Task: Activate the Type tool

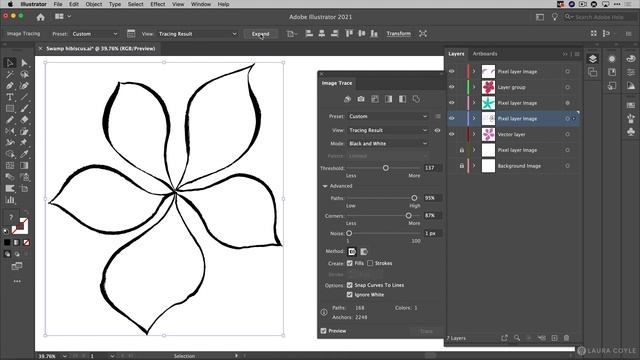Action: [10, 97]
